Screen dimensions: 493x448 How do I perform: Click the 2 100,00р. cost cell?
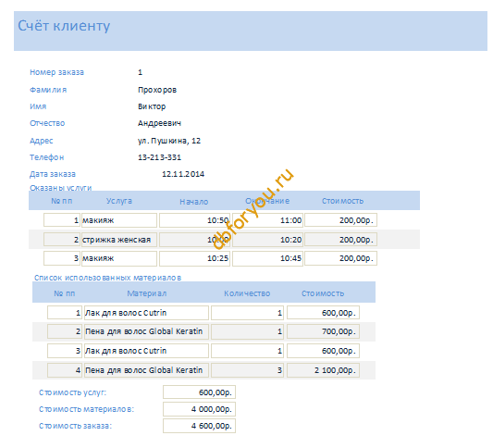click(x=323, y=370)
